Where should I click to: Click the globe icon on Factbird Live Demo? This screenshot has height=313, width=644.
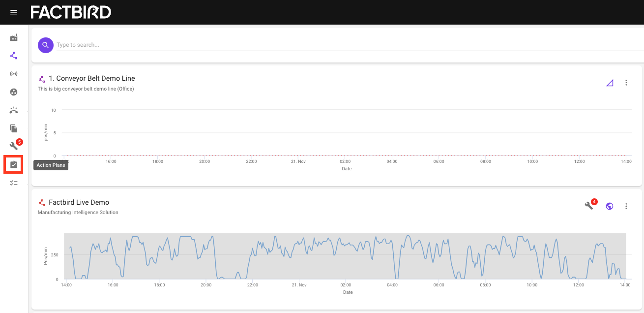[x=610, y=206]
